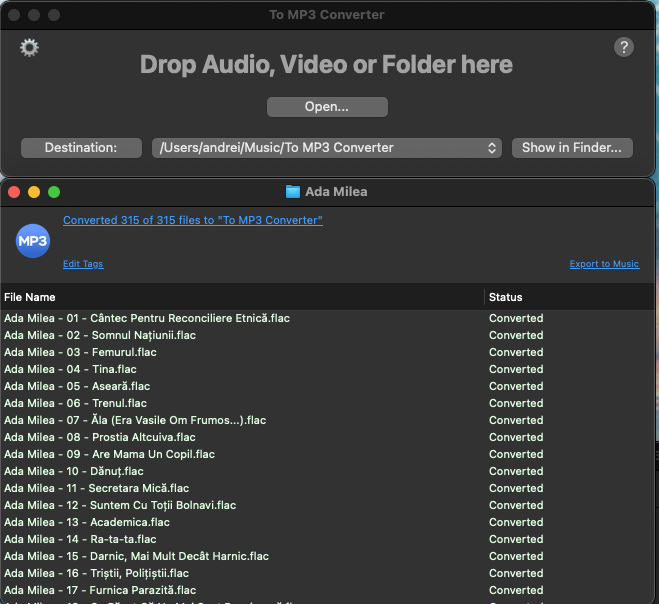Select row 14 - Ra-ta-ta.flac

(327, 539)
